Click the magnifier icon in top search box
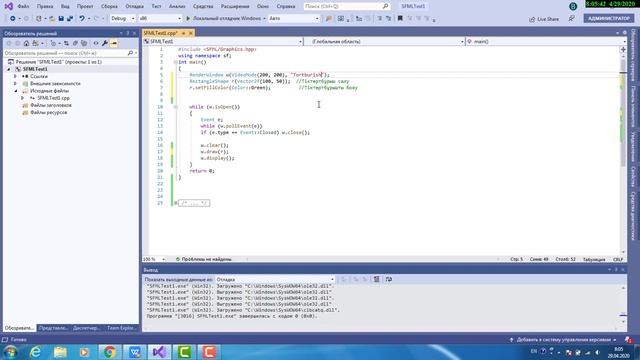 (x=385, y=6)
